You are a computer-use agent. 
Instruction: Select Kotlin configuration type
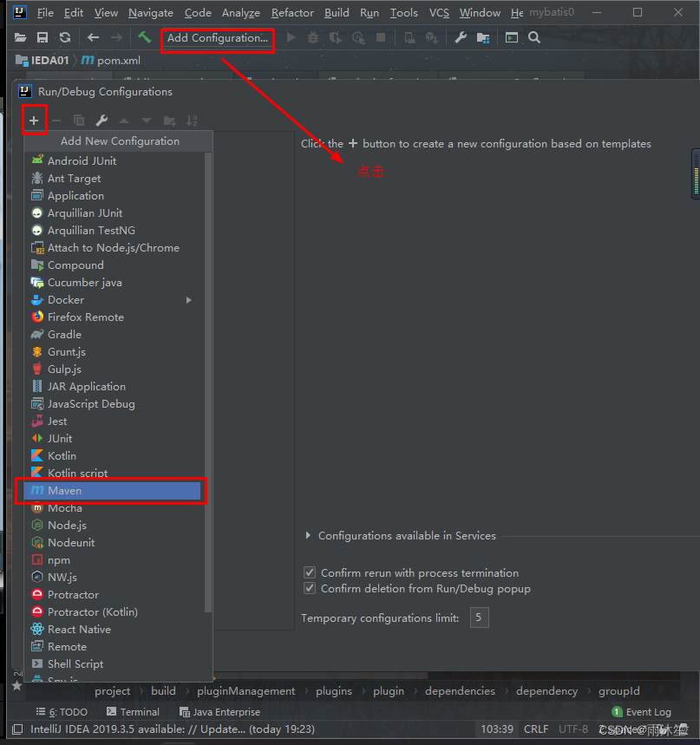click(114, 456)
